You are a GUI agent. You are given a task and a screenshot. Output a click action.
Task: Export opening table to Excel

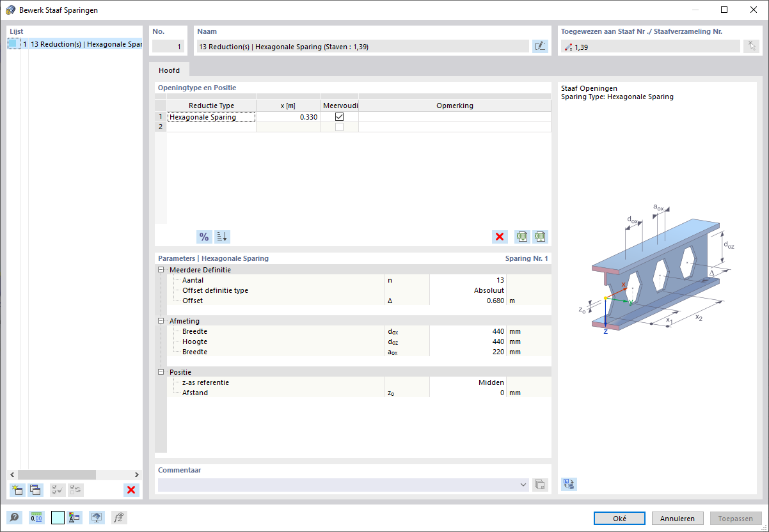pyautogui.click(x=539, y=237)
